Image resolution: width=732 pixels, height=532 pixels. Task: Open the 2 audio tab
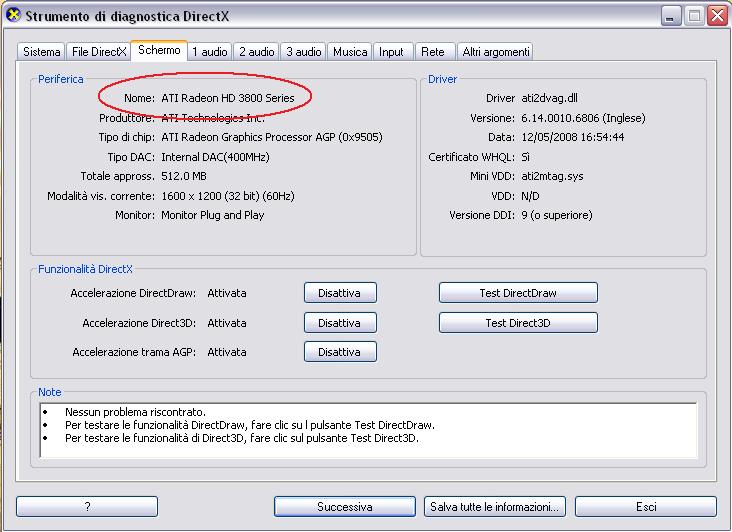coord(256,52)
